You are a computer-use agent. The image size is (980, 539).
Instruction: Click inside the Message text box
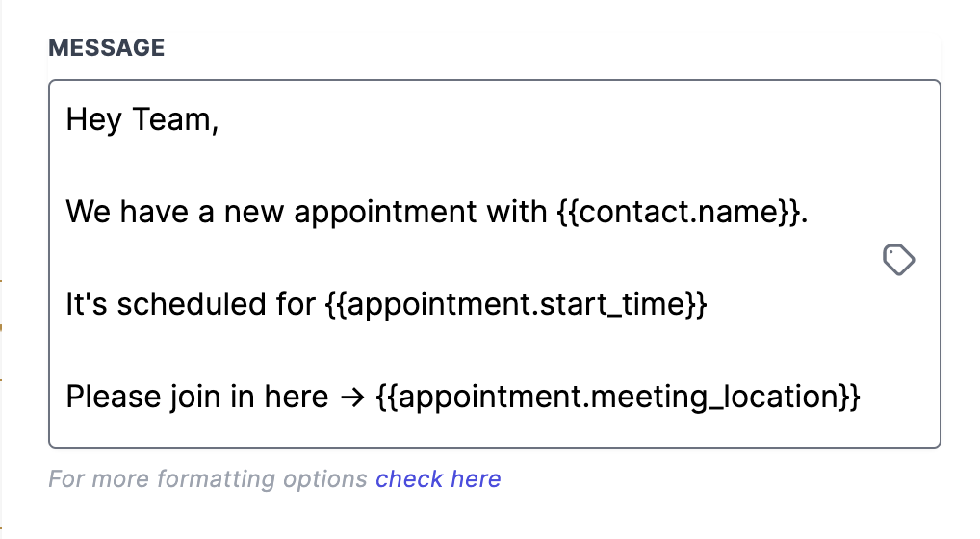[x=495, y=264]
